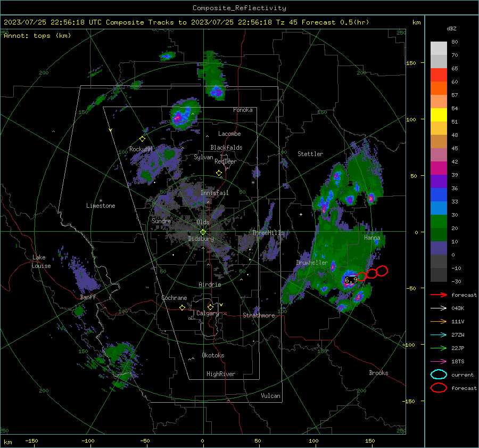The width and height of the screenshot is (479, 448).
Task: Click the Blackfalds city label
Action: pyautogui.click(x=226, y=148)
